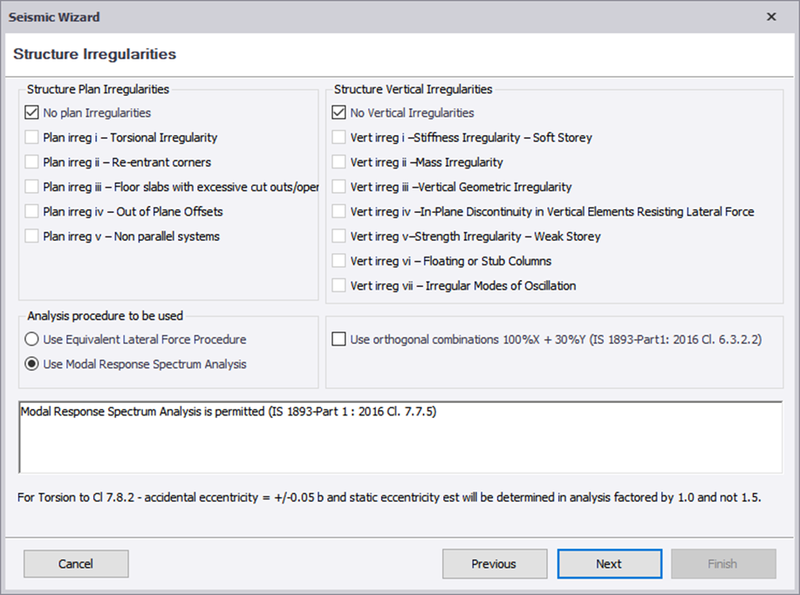This screenshot has width=800, height=595.
Task: Select Plan irreg iv Out of Plane Offsets
Action: coord(32,211)
